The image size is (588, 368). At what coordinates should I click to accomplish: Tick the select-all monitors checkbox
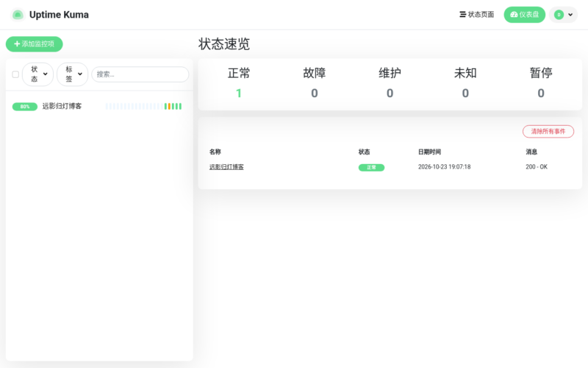click(15, 74)
